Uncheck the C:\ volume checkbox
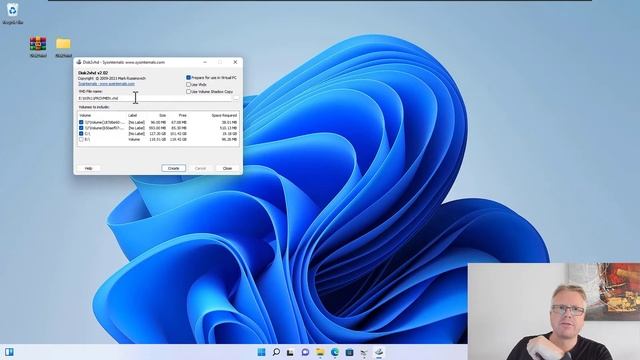 pos(81,133)
